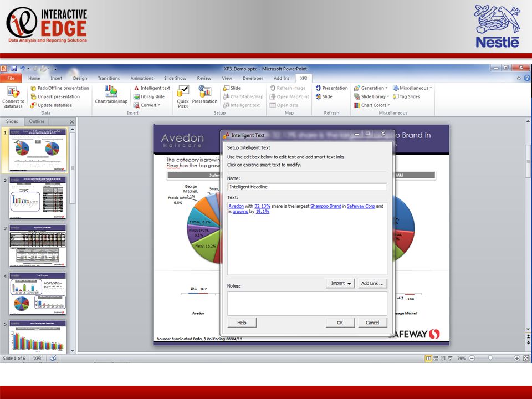Viewport: 532px width, 399px height.
Task: Click Pack/Offline presentation command
Action: (60, 88)
